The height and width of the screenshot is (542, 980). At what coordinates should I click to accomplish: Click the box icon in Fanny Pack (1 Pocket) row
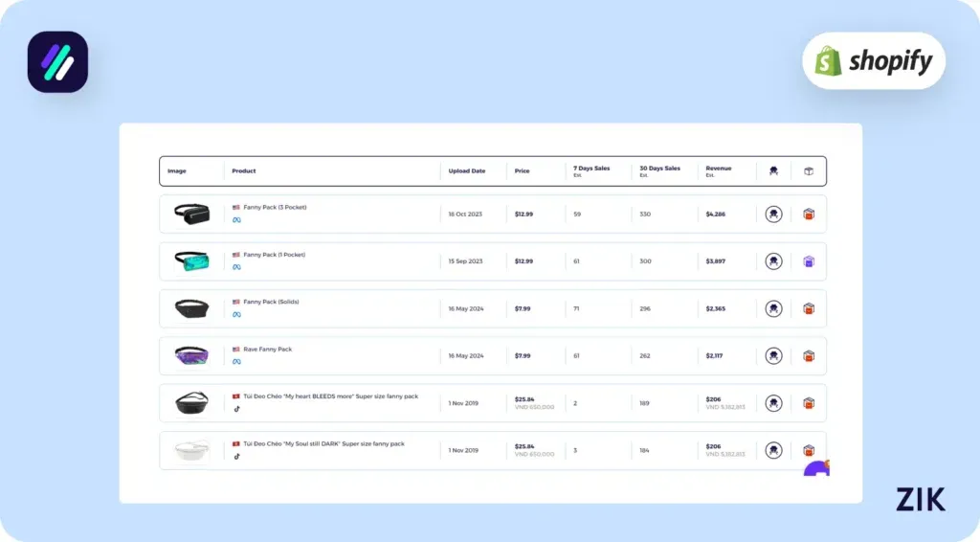(809, 261)
